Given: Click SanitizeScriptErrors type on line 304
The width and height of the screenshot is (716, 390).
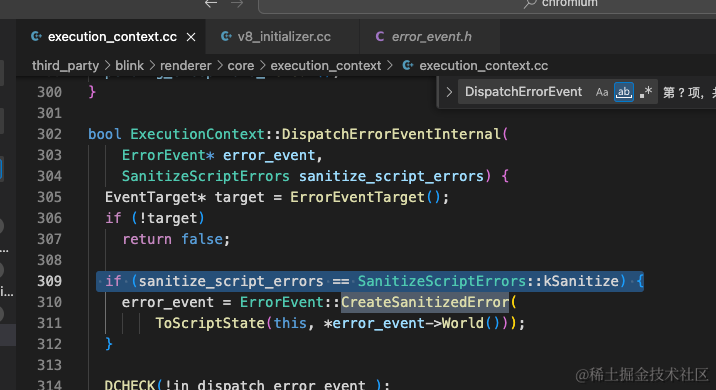Looking at the screenshot, I should [205, 176].
